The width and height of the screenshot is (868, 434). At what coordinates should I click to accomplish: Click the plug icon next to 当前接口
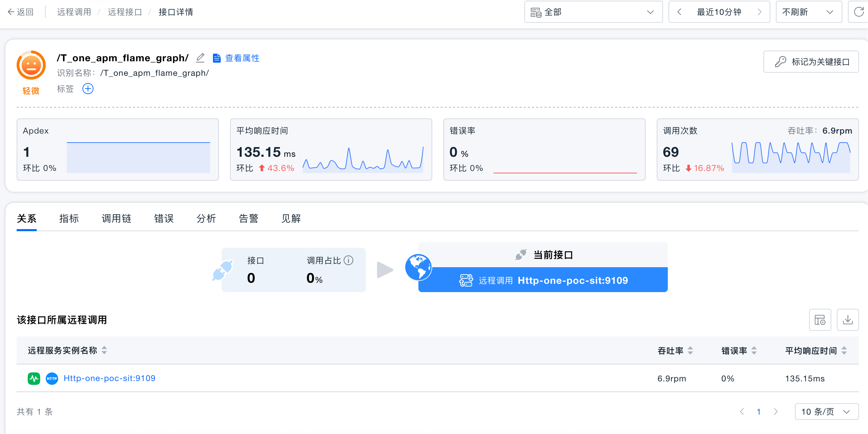tap(521, 255)
